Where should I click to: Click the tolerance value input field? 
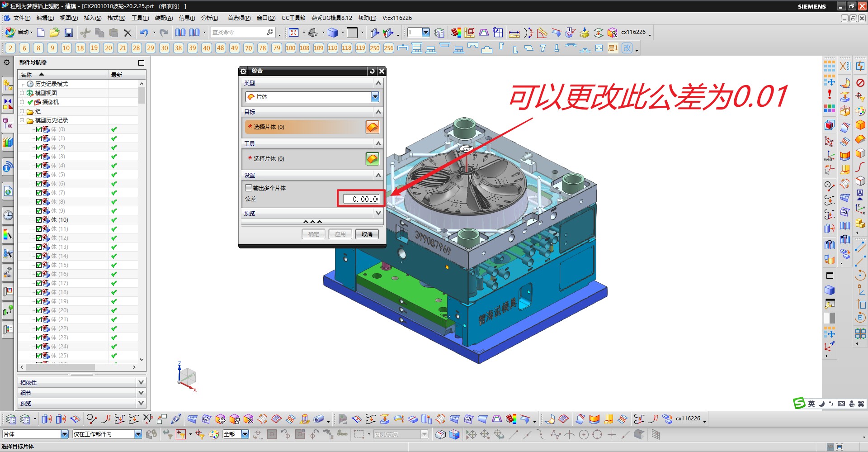[x=361, y=199]
